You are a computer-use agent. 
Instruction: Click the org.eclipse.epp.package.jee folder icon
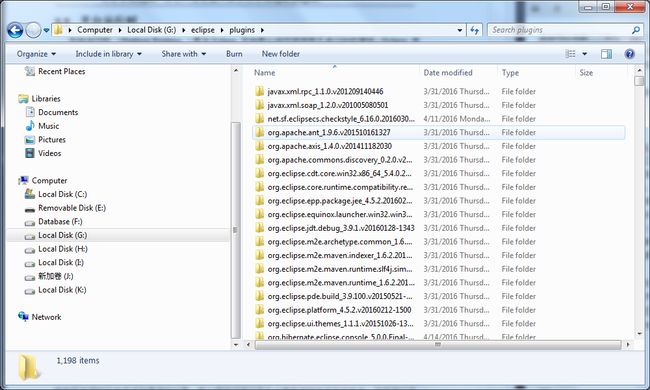coord(260,201)
